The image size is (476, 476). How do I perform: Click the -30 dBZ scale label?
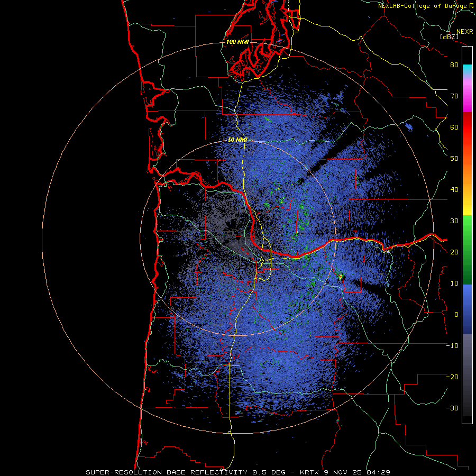pyautogui.click(x=452, y=408)
